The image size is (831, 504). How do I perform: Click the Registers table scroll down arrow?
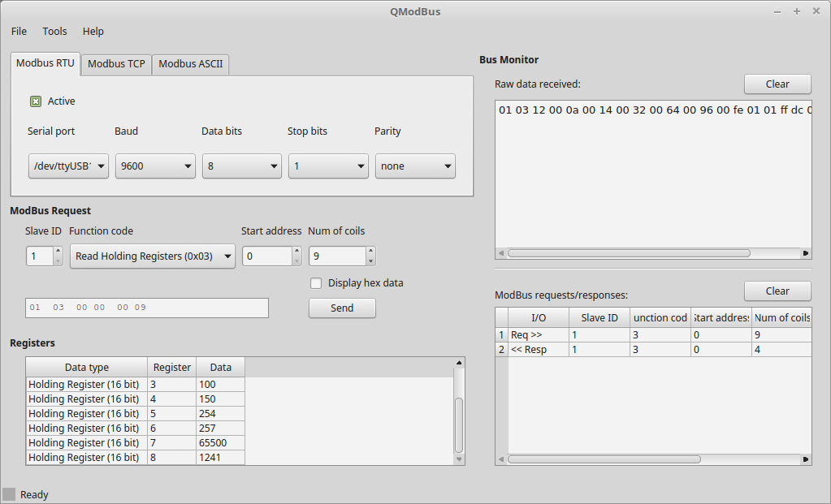pyautogui.click(x=459, y=459)
